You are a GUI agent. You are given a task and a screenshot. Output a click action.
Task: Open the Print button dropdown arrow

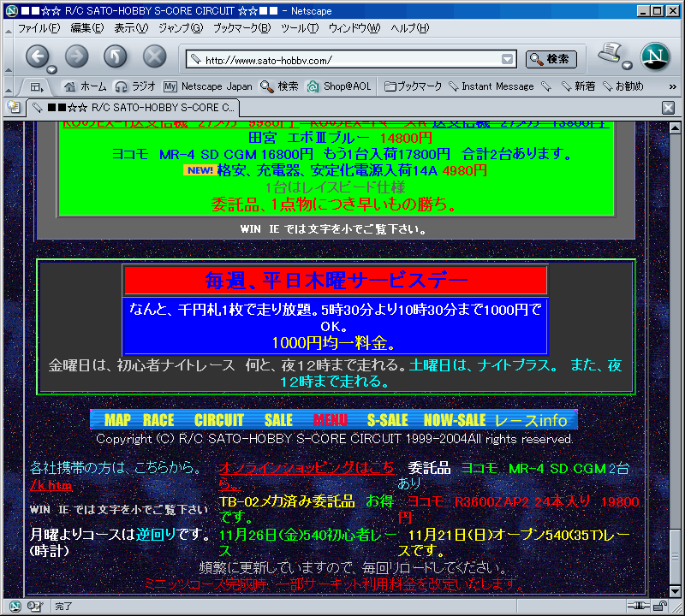(x=628, y=66)
